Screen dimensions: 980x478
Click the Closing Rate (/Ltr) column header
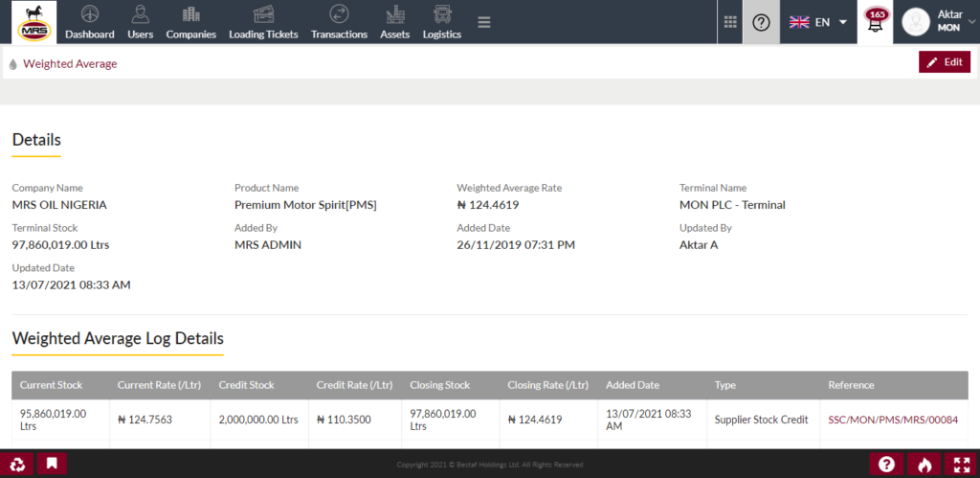(548, 385)
